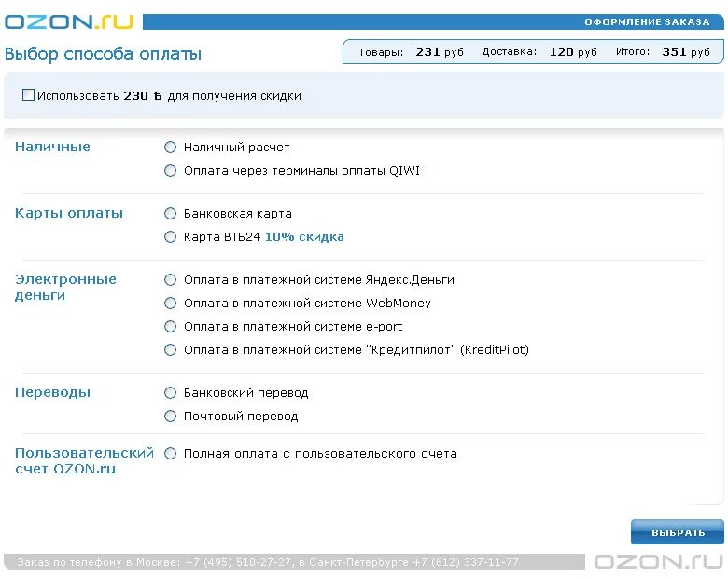The height and width of the screenshot is (579, 728).
Task: Click the Переводы section heading
Action: tap(52, 392)
